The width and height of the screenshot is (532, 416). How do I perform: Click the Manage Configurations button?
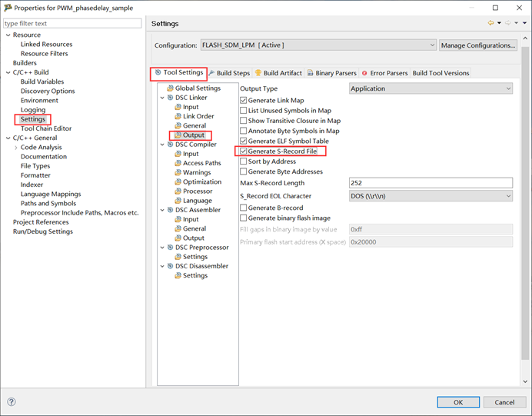(x=477, y=45)
